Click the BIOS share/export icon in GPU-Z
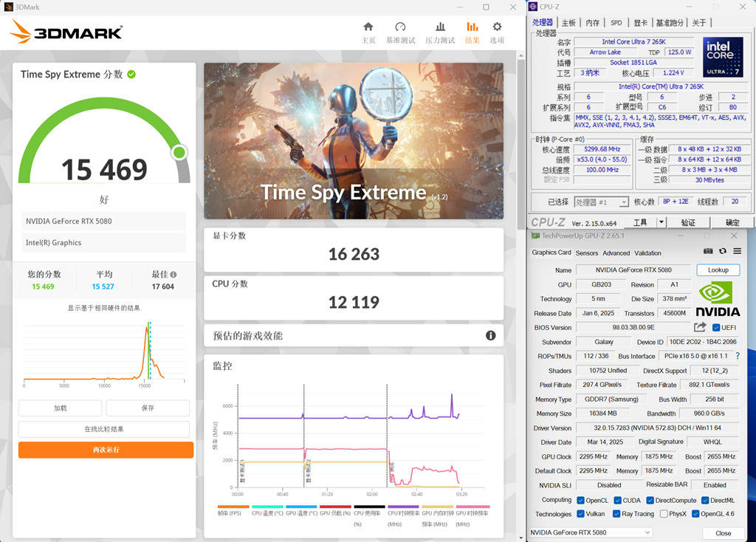Viewport: 756px width, 542px height. click(x=700, y=327)
